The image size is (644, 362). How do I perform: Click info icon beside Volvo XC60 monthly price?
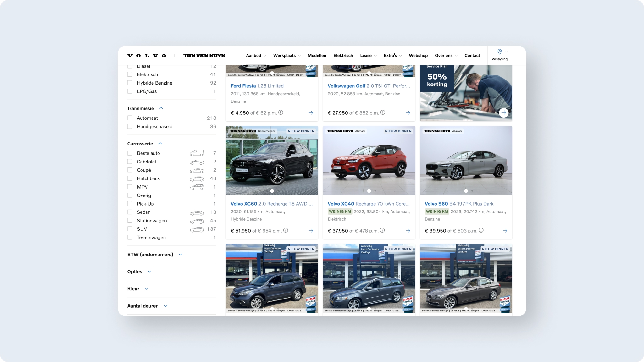286,230
